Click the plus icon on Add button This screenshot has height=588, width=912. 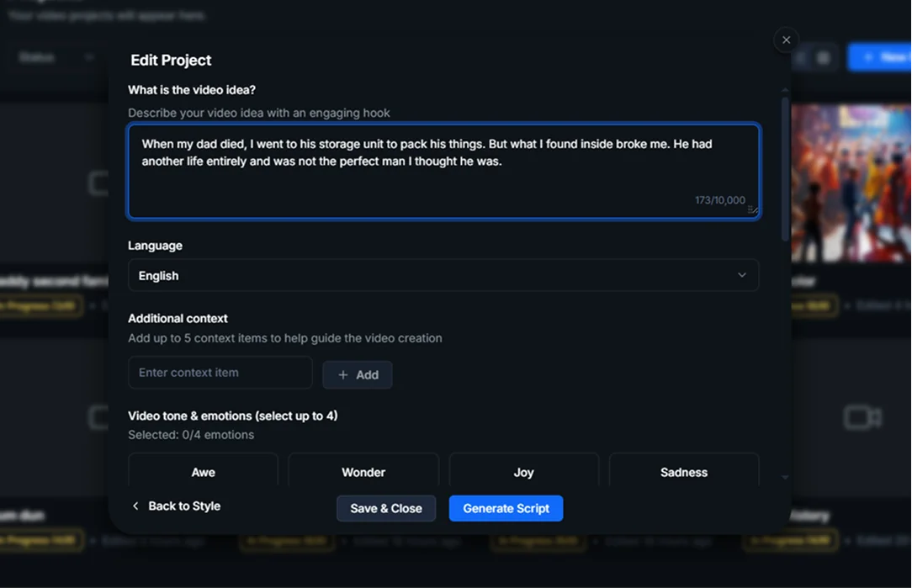pyautogui.click(x=342, y=375)
